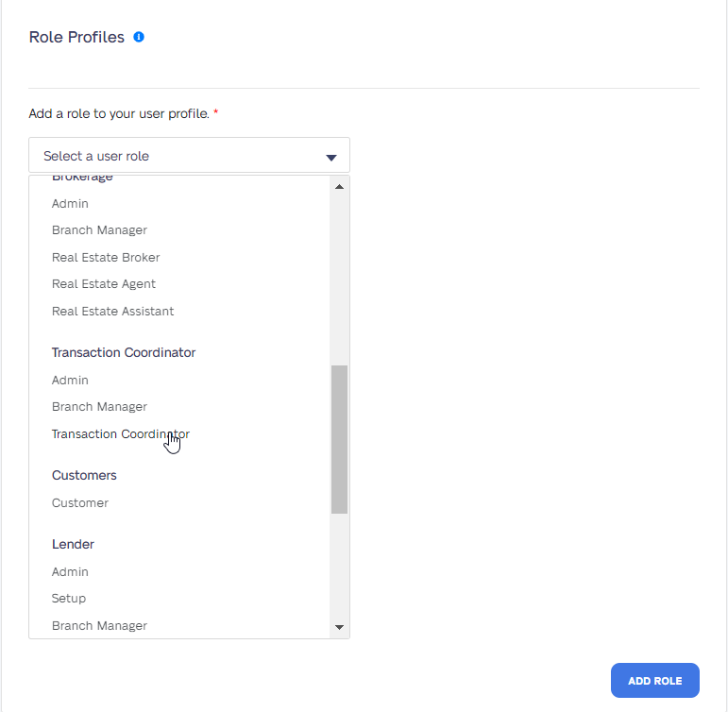Click the Customers group heading
Screen dimensions: 728x712
click(x=84, y=476)
